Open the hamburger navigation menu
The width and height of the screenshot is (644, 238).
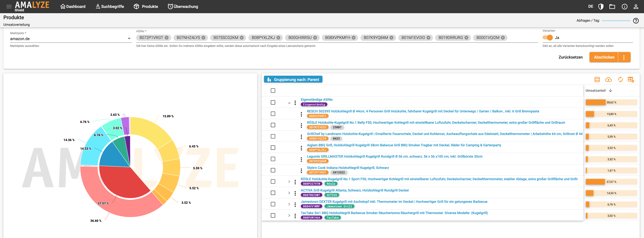(9, 7)
